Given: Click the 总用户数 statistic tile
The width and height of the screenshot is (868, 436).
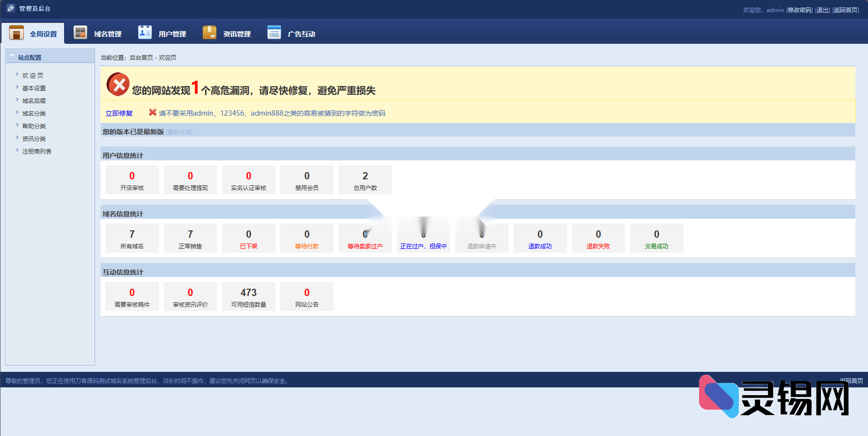Looking at the screenshot, I should pos(365,180).
